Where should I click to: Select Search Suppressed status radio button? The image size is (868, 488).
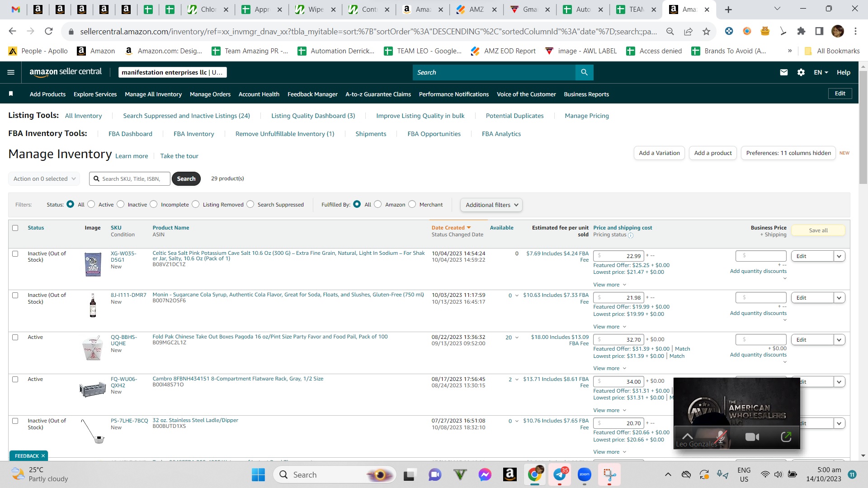point(250,204)
